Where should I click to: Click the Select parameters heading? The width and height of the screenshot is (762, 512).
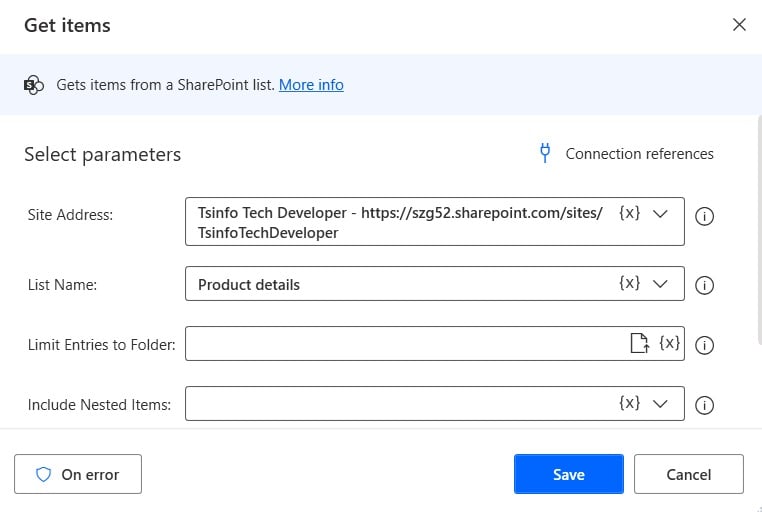[x=103, y=154]
